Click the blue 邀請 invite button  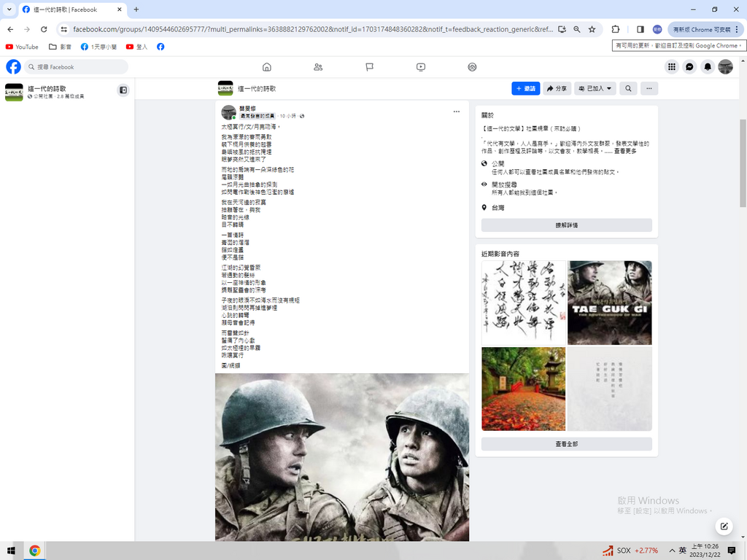click(525, 88)
